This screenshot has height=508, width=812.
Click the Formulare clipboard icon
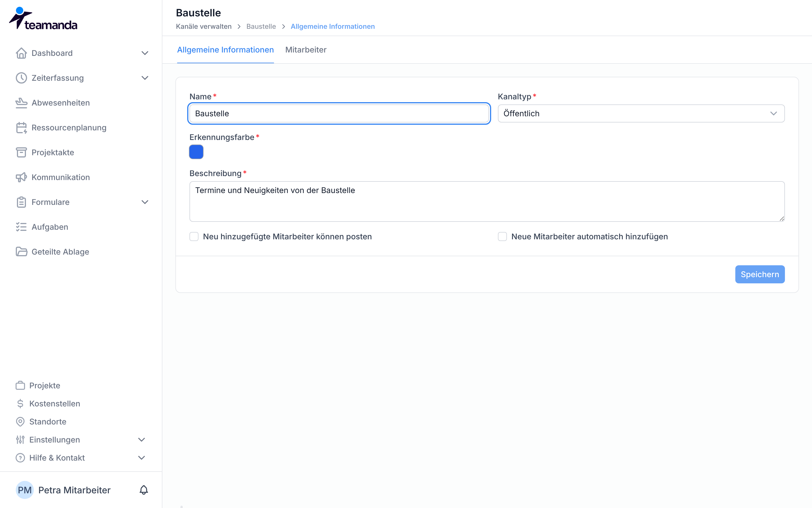click(21, 202)
